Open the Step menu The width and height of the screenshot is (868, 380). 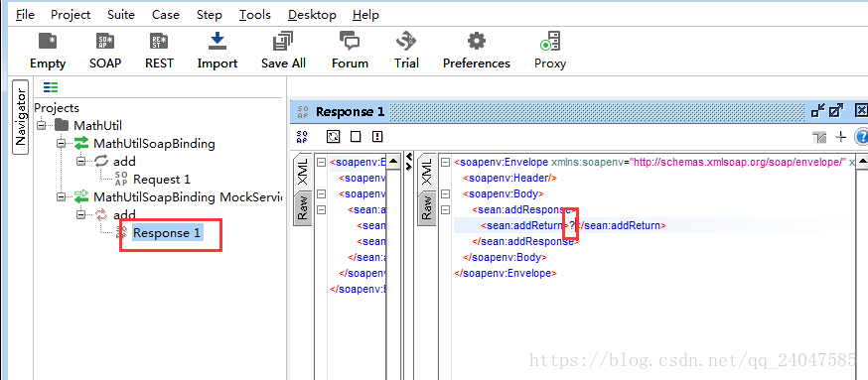210,15
